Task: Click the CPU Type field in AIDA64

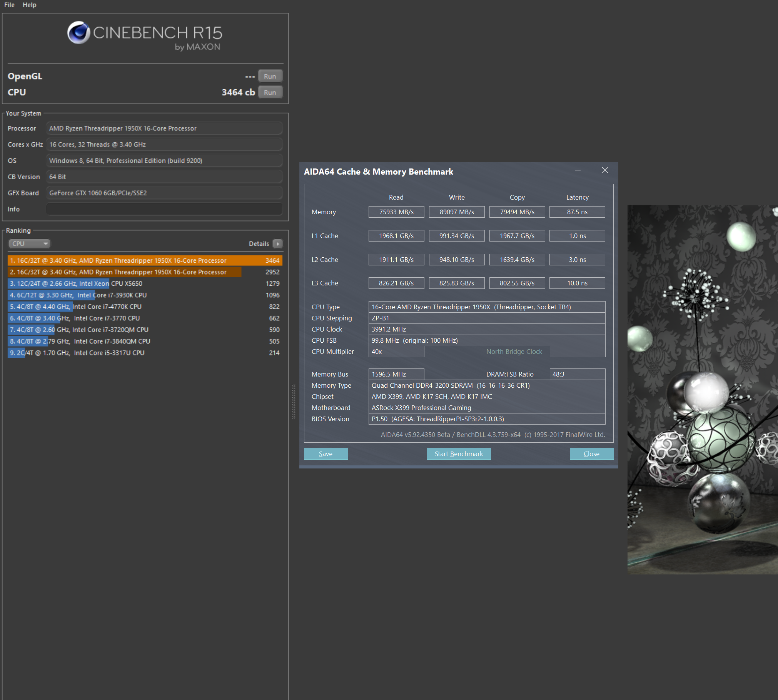Action: click(x=487, y=307)
